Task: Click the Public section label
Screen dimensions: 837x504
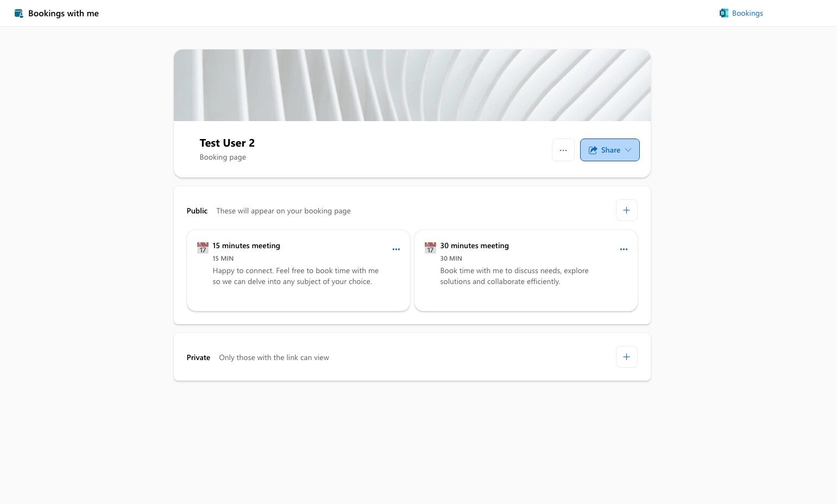Action: 197,211
